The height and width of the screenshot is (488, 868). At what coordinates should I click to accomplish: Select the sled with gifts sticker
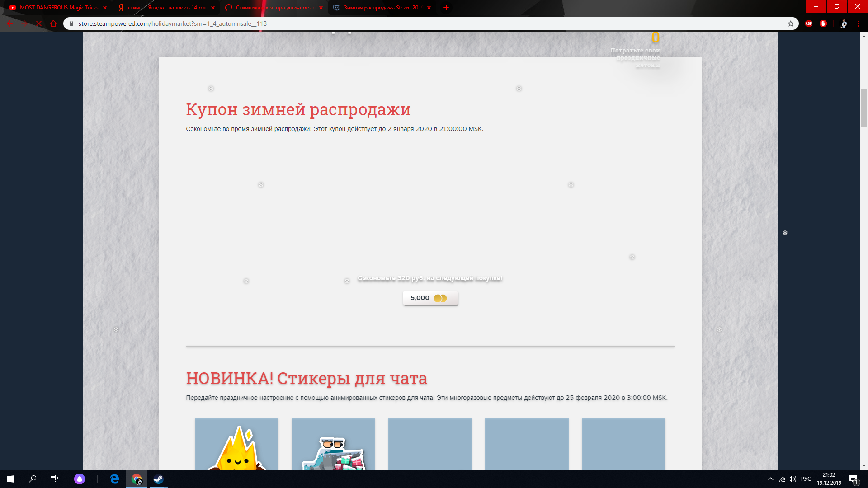point(333,444)
